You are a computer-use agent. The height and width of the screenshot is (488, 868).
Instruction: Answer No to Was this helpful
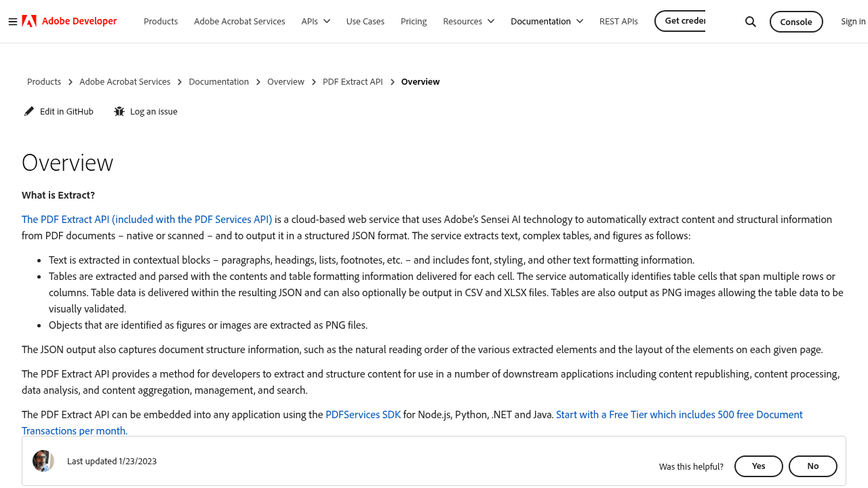coord(813,466)
